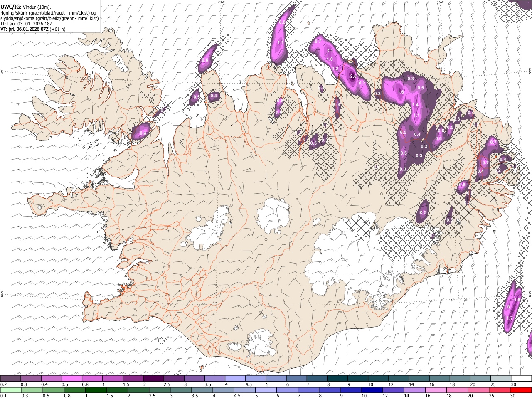Pick the bright red swatch ending the lower scale
This screenshot has width=532, height=399.
click(x=521, y=390)
